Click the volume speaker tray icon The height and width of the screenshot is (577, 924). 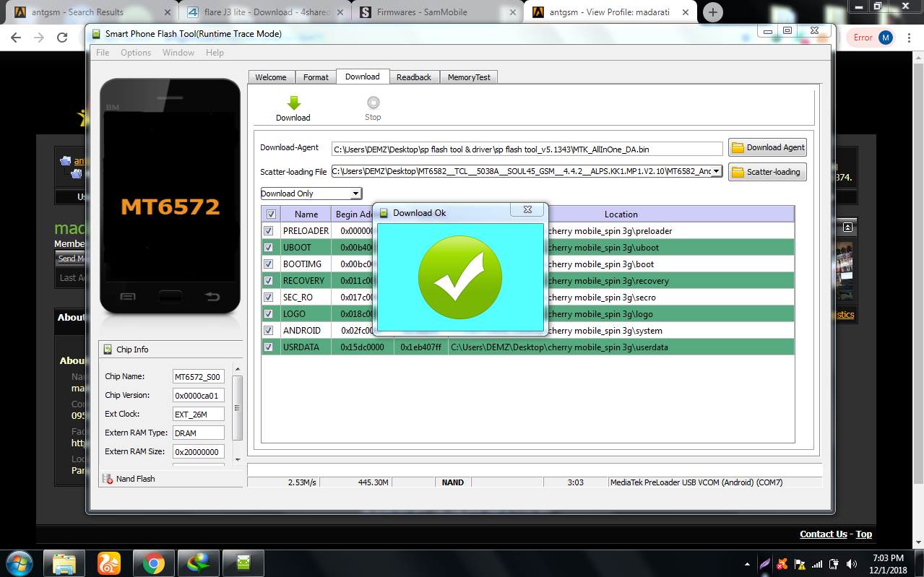coord(852,563)
